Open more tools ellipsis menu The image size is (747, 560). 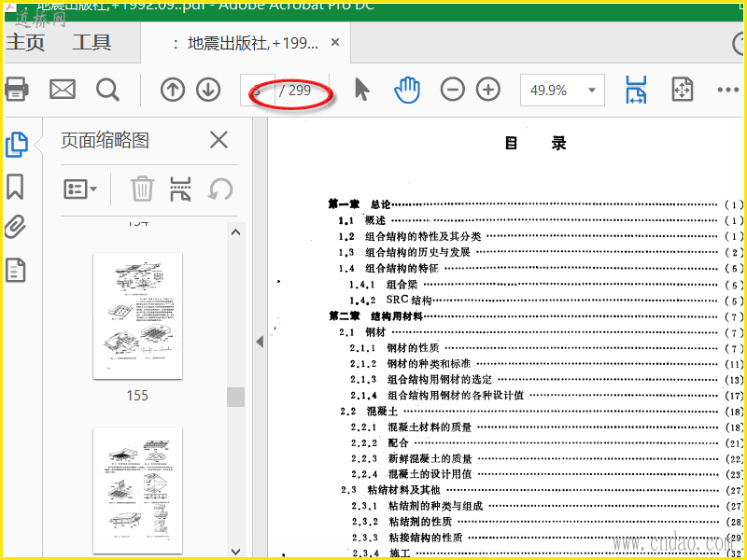(727, 90)
